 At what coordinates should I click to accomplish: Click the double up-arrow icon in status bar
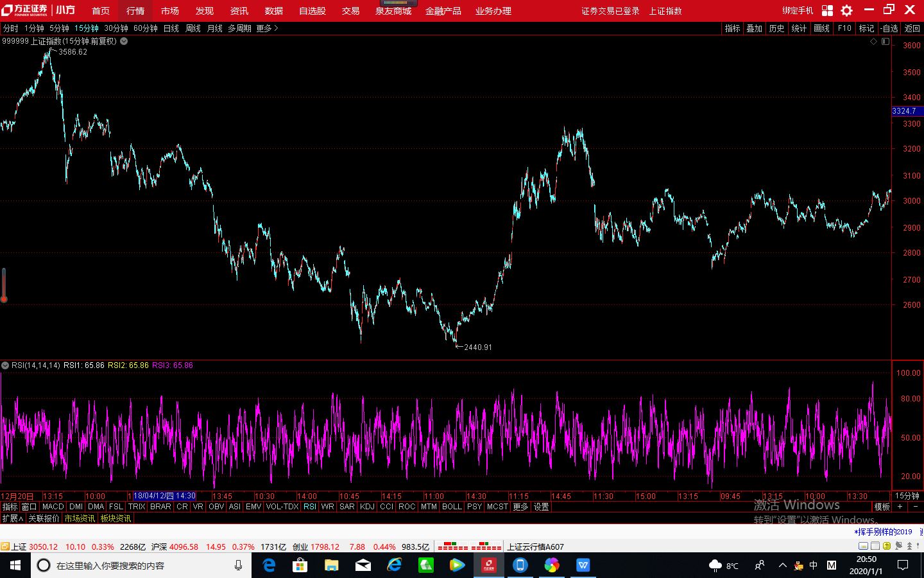coord(909,546)
